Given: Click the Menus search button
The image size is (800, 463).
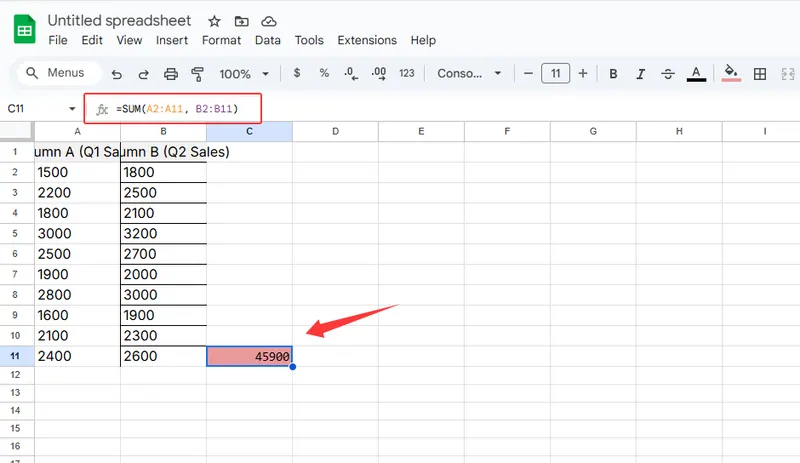Looking at the screenshot, I should pos(58,73).
